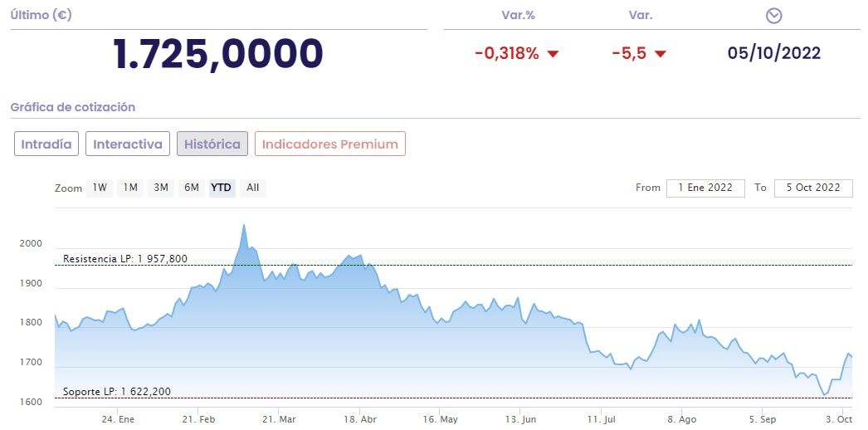Click the Resistencia LP line label
This screenshot has height=430, width=868.
[125, 259]
